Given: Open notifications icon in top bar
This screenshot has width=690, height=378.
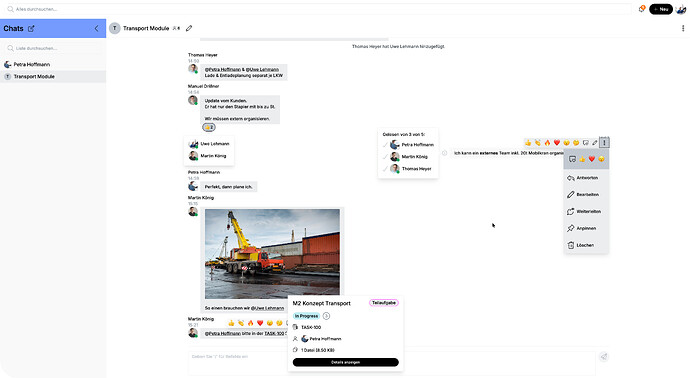Looking at the screenshot, I should (642, 9).
